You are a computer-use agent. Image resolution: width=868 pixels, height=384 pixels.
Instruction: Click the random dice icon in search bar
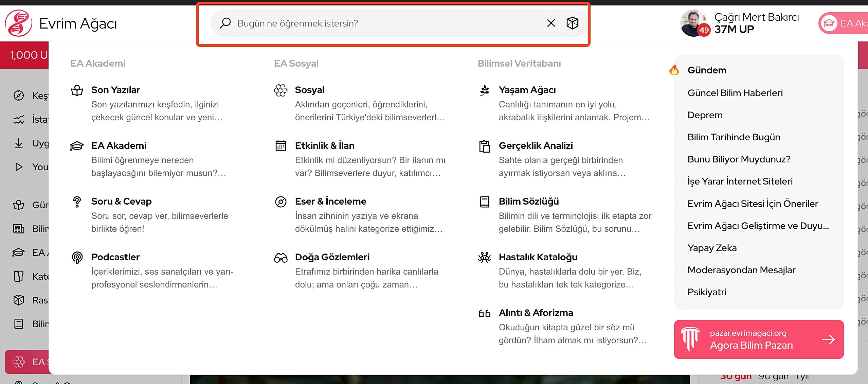pyautogui.click(x=572, y=23)
